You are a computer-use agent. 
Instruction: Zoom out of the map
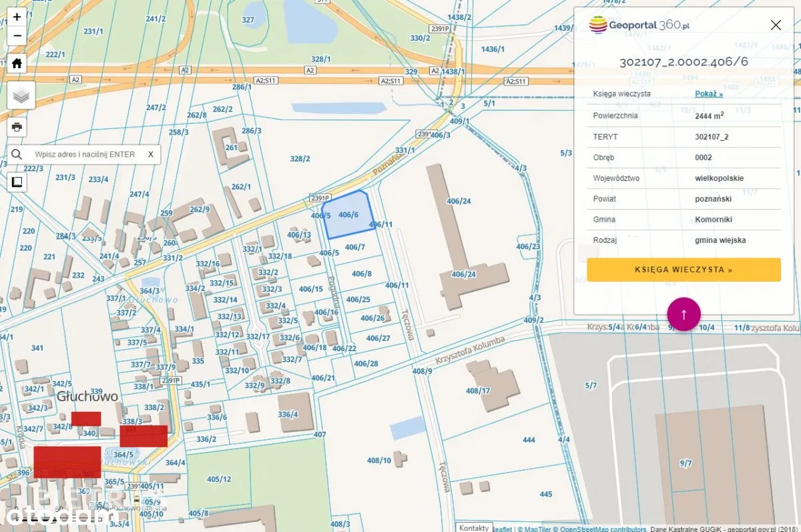click(x=17, y=36)
